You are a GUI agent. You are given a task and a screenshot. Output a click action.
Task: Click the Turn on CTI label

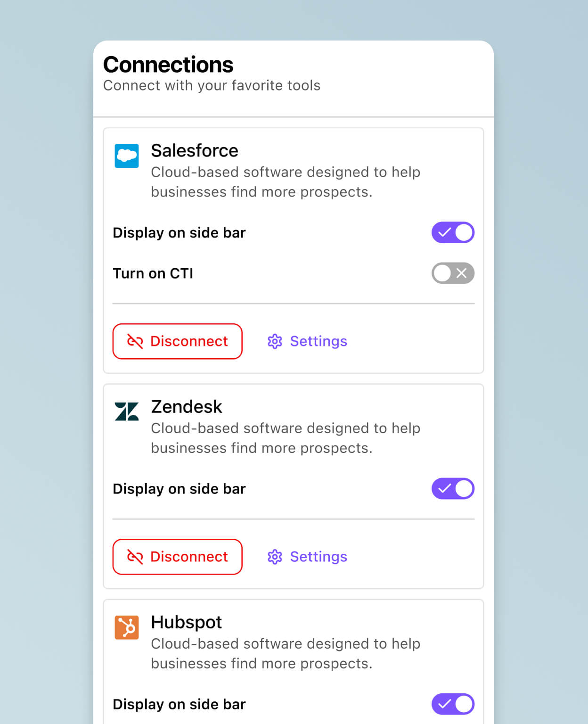153,273
